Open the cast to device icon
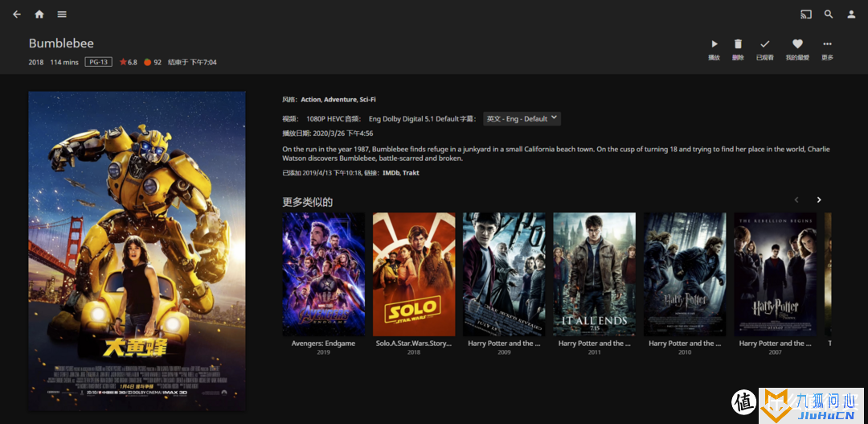The image size is (868, 424). (806, 14)
